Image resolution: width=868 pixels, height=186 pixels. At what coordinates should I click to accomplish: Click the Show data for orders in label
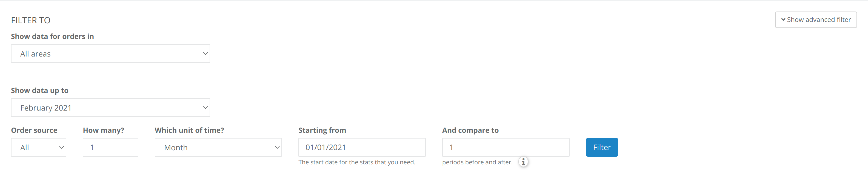click(x=53, y=36)
